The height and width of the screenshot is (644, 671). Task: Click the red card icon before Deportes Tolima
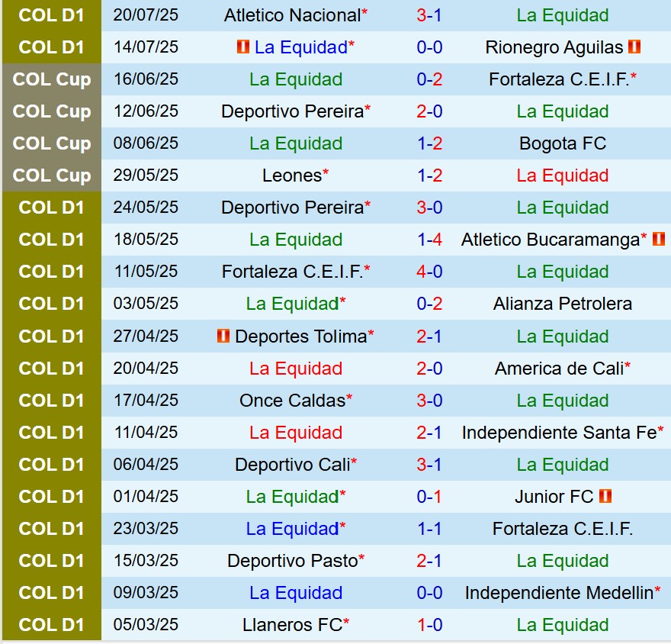(x=223, y=336)
